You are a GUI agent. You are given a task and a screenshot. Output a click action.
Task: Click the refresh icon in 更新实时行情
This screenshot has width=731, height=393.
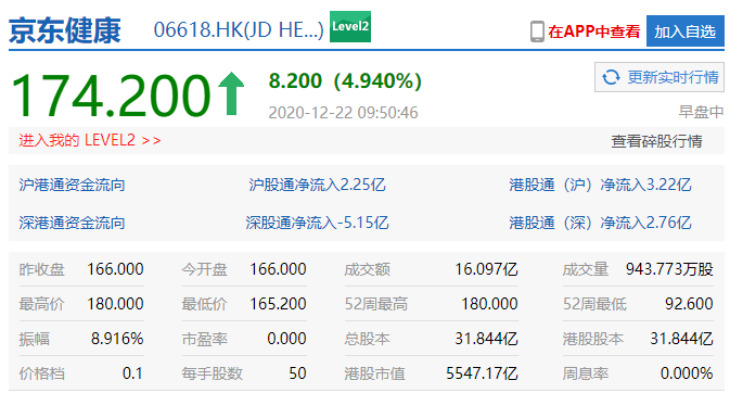(x=611, y=77)
